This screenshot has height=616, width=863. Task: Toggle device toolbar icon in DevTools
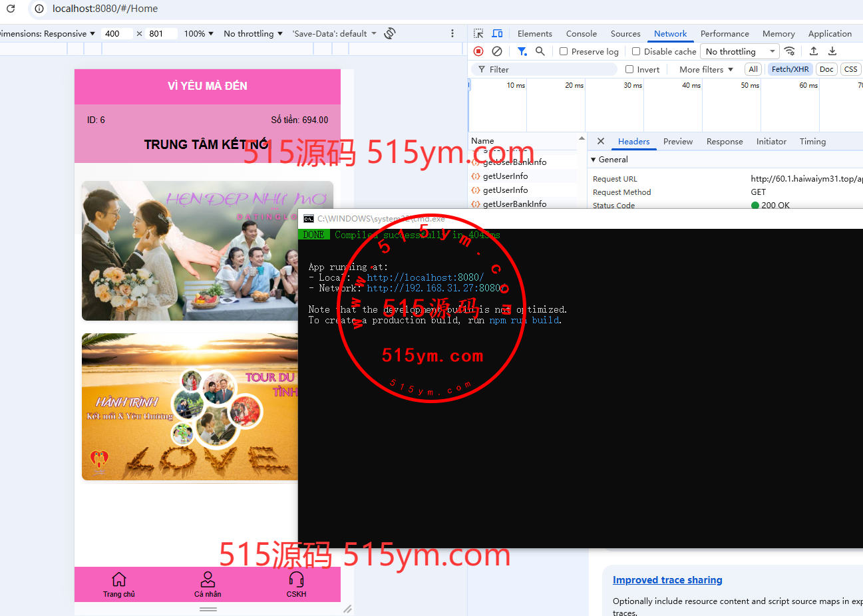(497, 33)
